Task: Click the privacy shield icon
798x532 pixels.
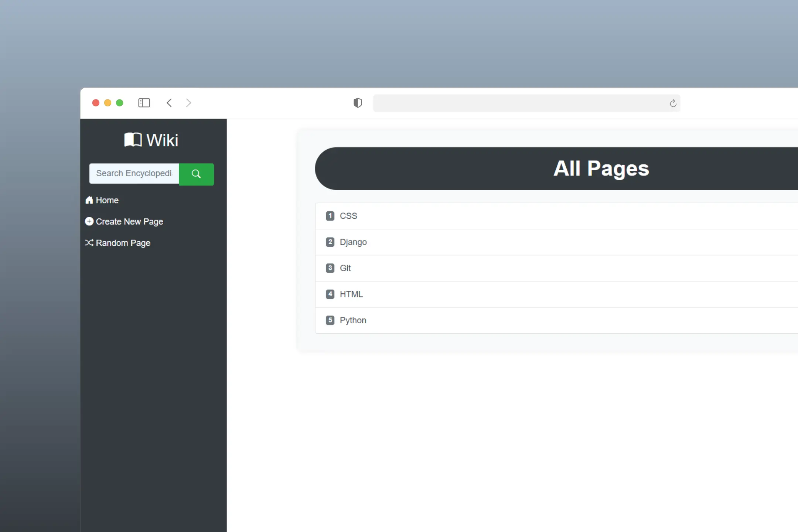Action: pyautogui.click(x=358, y=103)
